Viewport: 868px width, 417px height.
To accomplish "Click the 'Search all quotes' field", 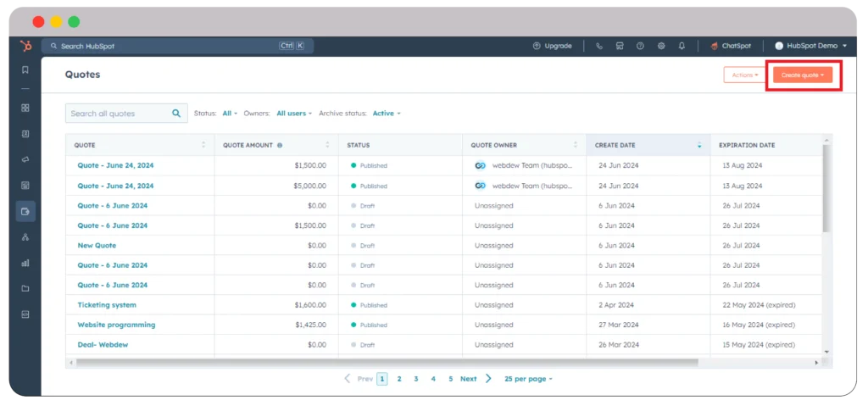I will point(119,114).
